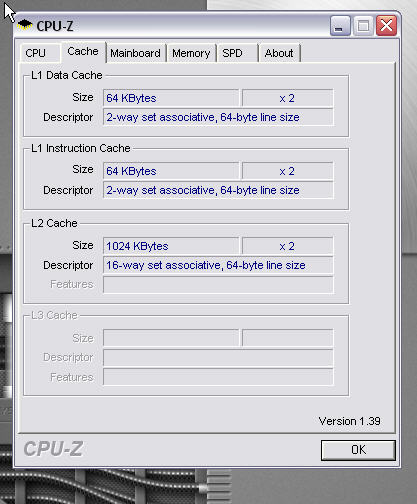Show the About tab
This screenshot has width=417, height=504.
[x=279, y=53]
